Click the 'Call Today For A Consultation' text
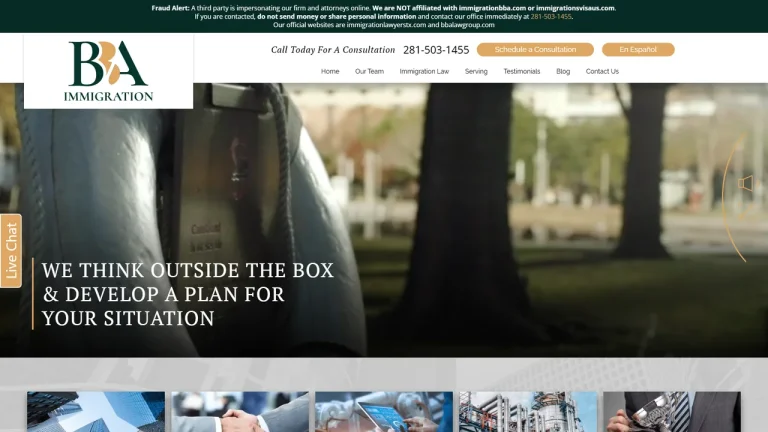Viewport: 768px width, 432px height. (x=333, y=50)
